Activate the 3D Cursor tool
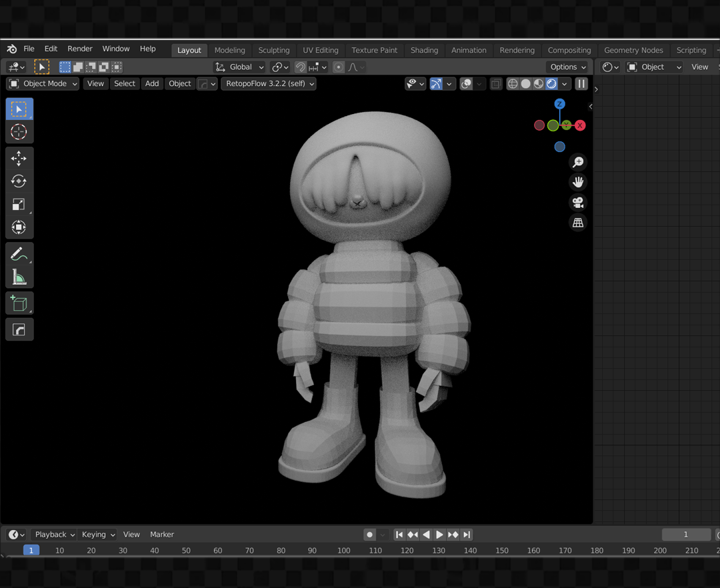 pos(19,132)
